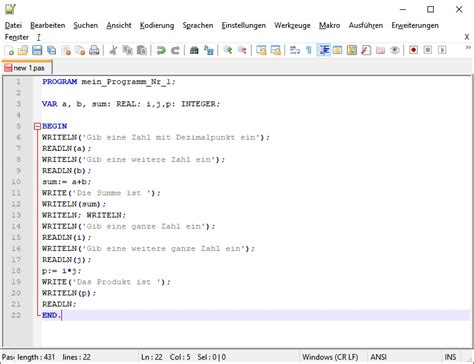The width and height of the screenshot is (474, 364).
Task: Open the Replace dialog icon
Action: click(x=209, y=50)
